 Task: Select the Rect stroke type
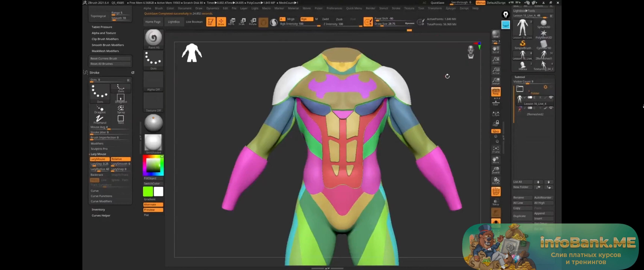[121, 120]
